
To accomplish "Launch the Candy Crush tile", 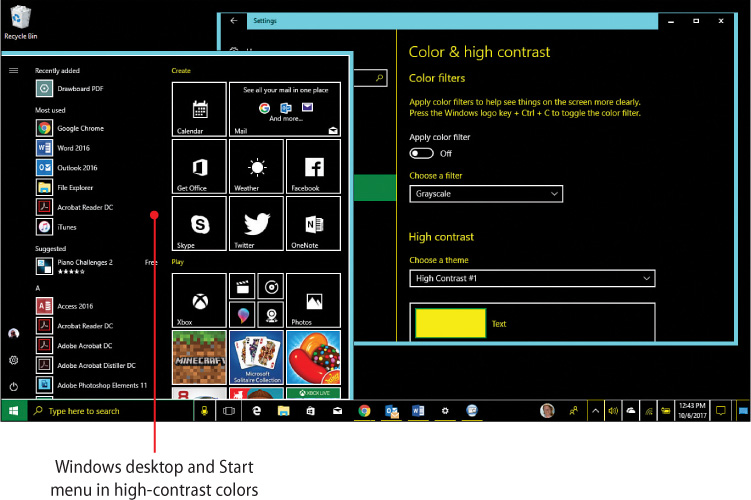I will (313, 357).
